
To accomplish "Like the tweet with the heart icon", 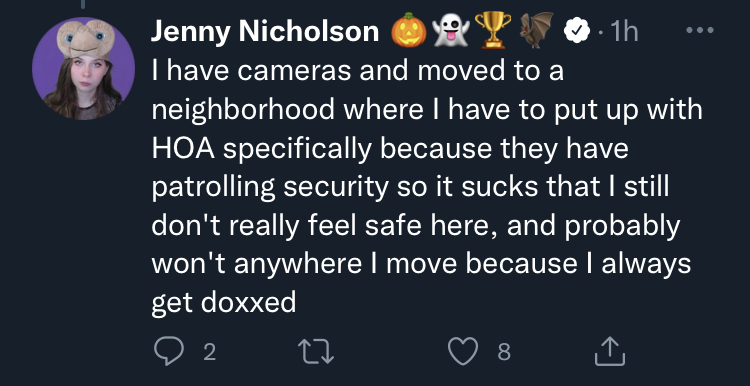I will 463,351.
